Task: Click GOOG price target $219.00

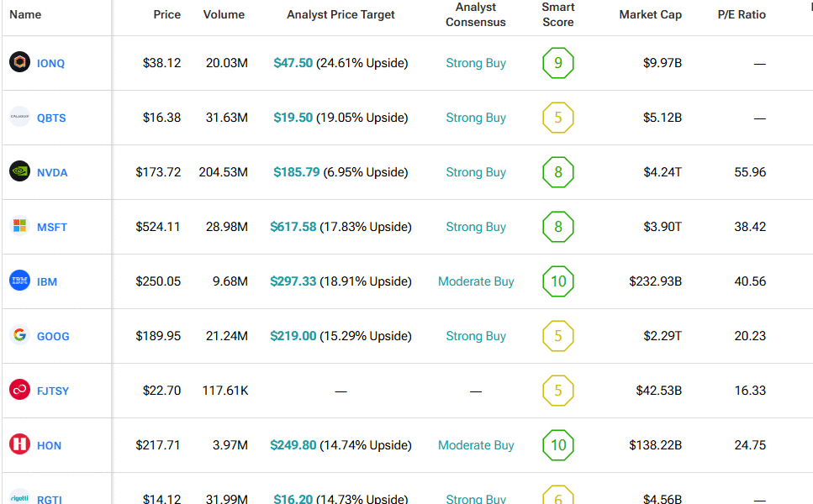Action: pos(293,336)
